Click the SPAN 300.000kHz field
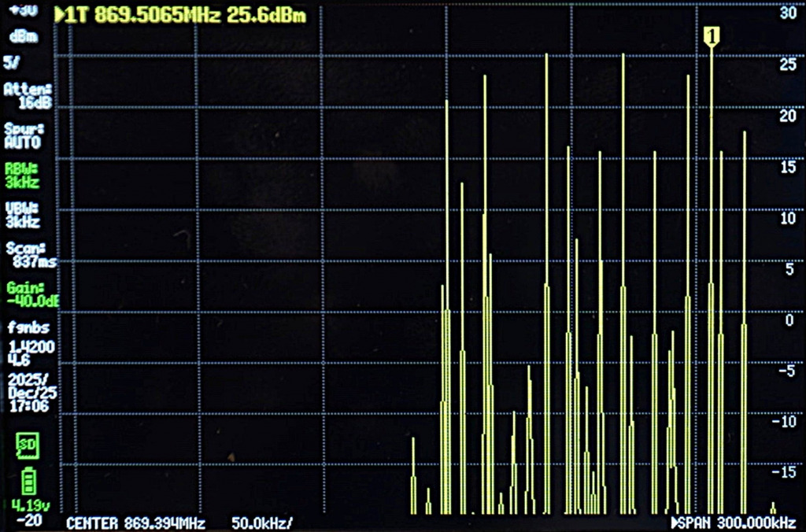This screenshot has height=532, width=806. click(x=738, y=523)
